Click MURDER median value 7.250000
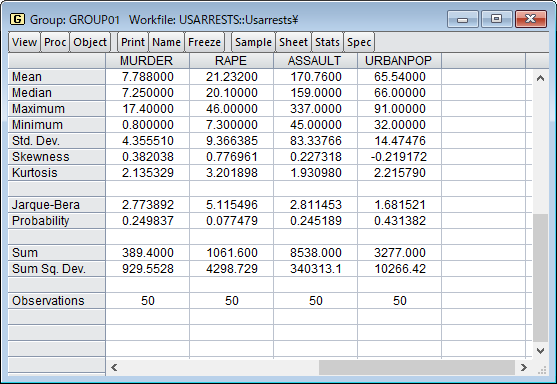The height and width of the screenshot is (384, 557). point(148,93)
